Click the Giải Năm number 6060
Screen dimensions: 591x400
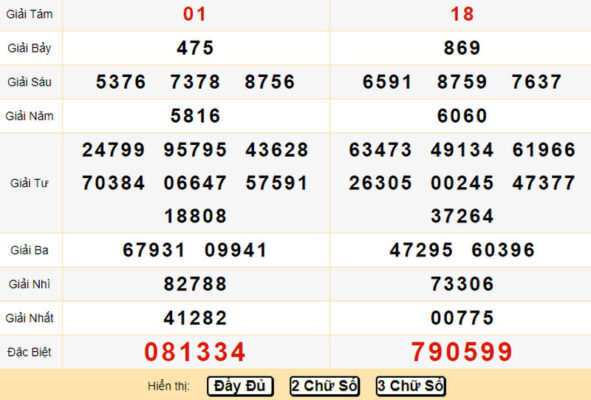(x=462, y=115)
